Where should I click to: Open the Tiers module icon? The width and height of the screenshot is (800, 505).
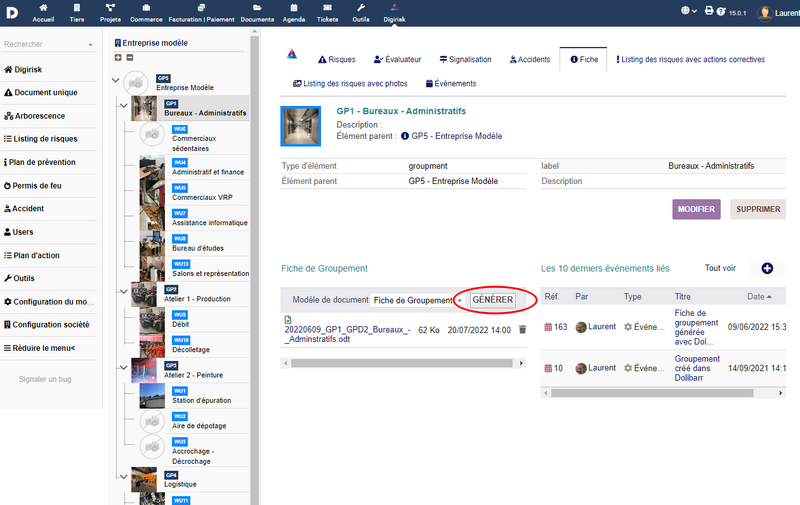tap(77, 8)
